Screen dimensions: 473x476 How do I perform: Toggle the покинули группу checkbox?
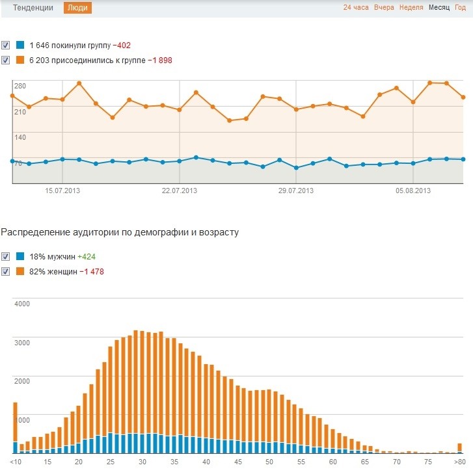pyautogui.click(x=6, y=46)
